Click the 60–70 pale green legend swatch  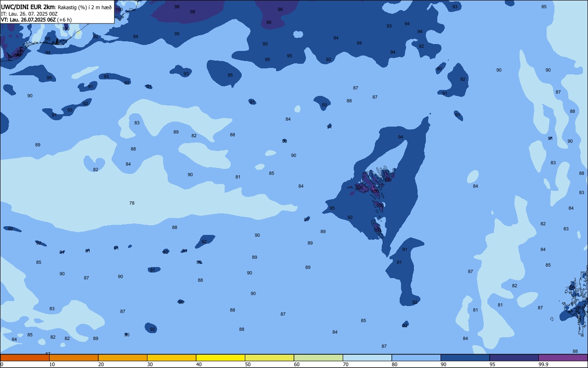[x=318, y=357]
